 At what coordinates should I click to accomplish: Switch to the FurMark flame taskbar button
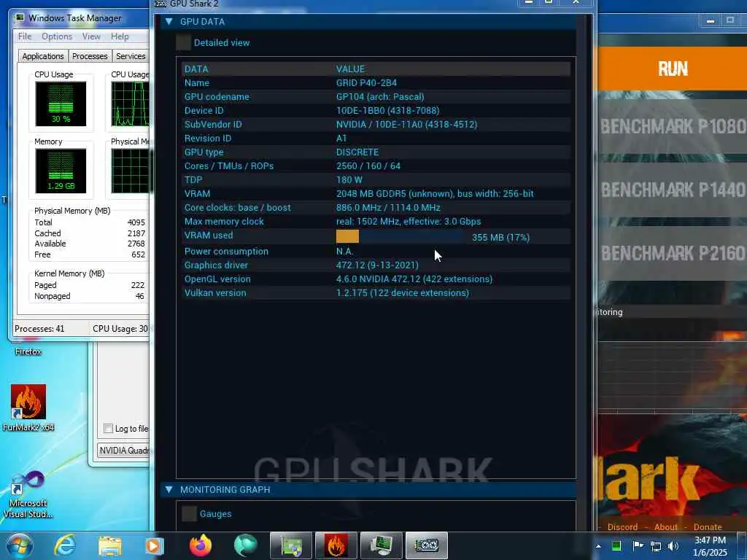[x=336, y=545]
